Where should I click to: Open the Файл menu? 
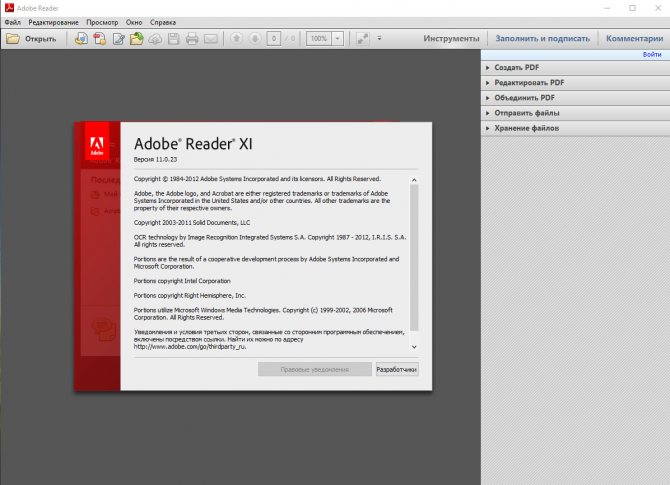point(13,22)
